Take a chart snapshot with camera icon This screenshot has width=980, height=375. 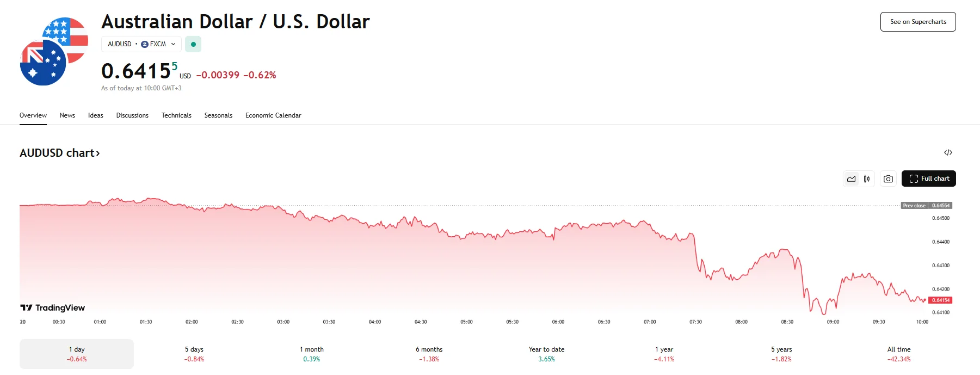point(888,179)
